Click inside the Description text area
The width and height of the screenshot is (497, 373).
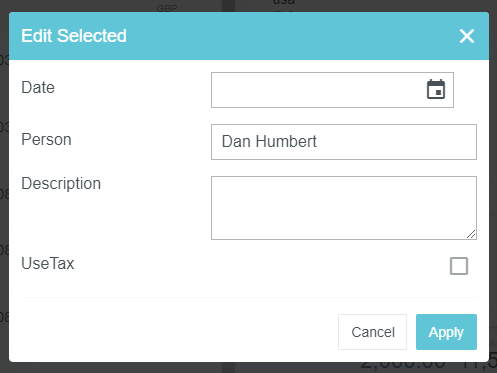click(x=344, y=208)
